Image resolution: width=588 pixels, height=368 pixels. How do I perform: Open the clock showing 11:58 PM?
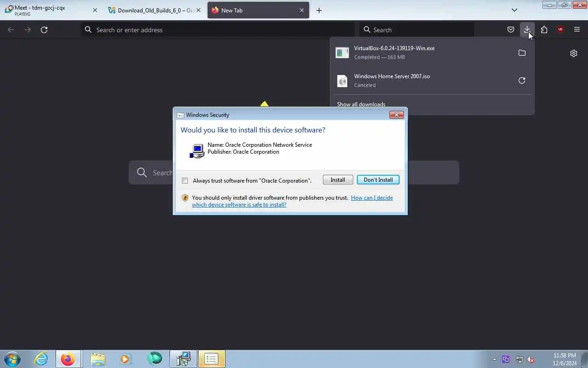point(565,359)
